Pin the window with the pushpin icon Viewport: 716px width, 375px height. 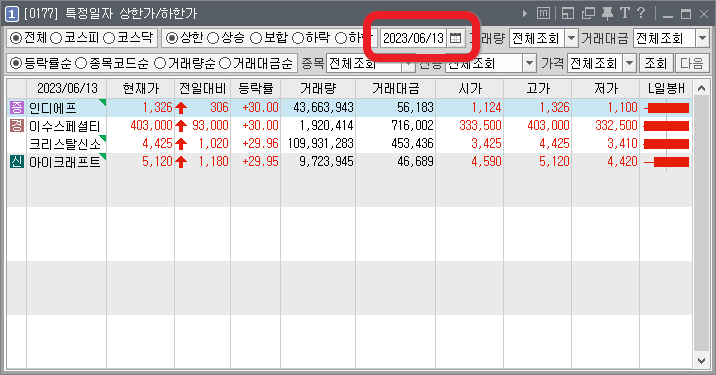tap(607, 14)
